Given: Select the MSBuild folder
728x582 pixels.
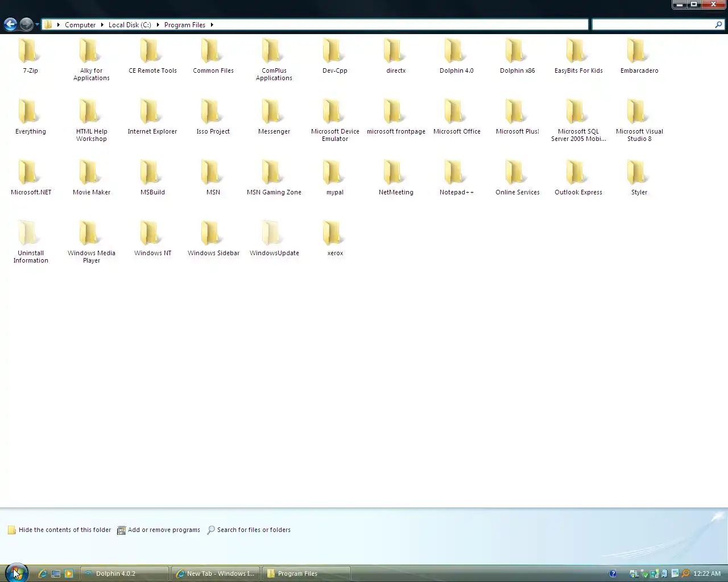Looking at the screenshot, I should (x=152, y=177).
